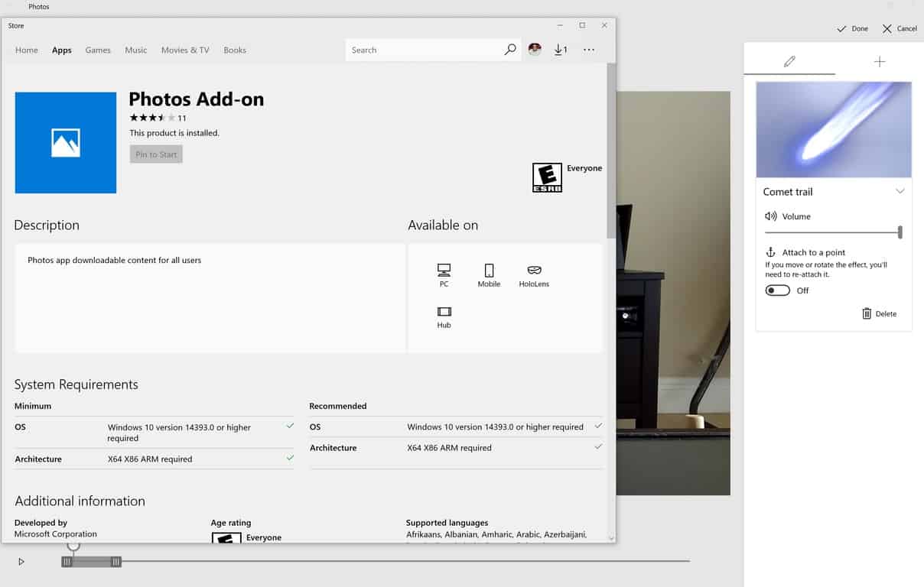
Task: Click the Photos Add-on app tile image
Action: coord(66,143)
